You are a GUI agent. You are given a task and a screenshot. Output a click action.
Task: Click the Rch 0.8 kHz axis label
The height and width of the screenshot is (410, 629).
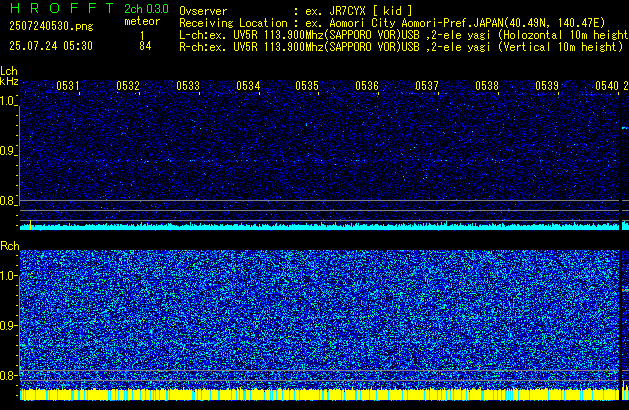click(x=7, y=375)
